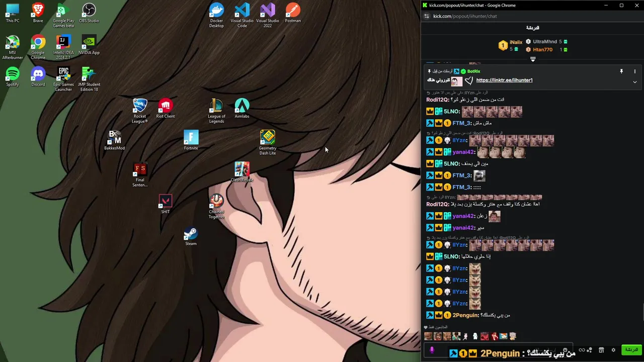Select the kick.com popout chat URL

(x=465, y=16)
